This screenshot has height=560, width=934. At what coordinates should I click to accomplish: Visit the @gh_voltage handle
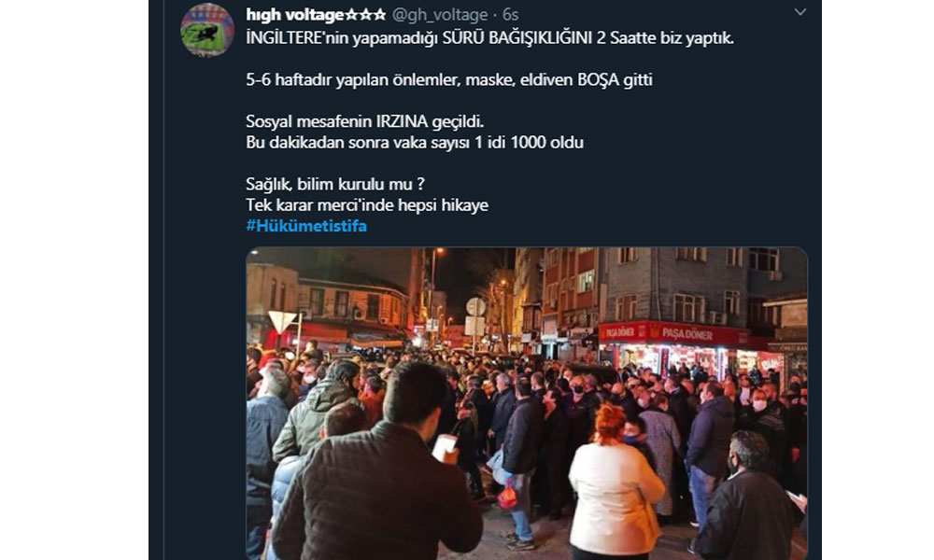(440, 14)
